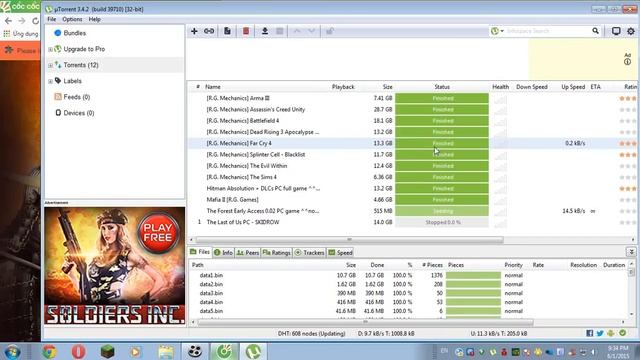Click the Windows Start button
This screenshot has width=640, height=360.
tap(12, 351)
